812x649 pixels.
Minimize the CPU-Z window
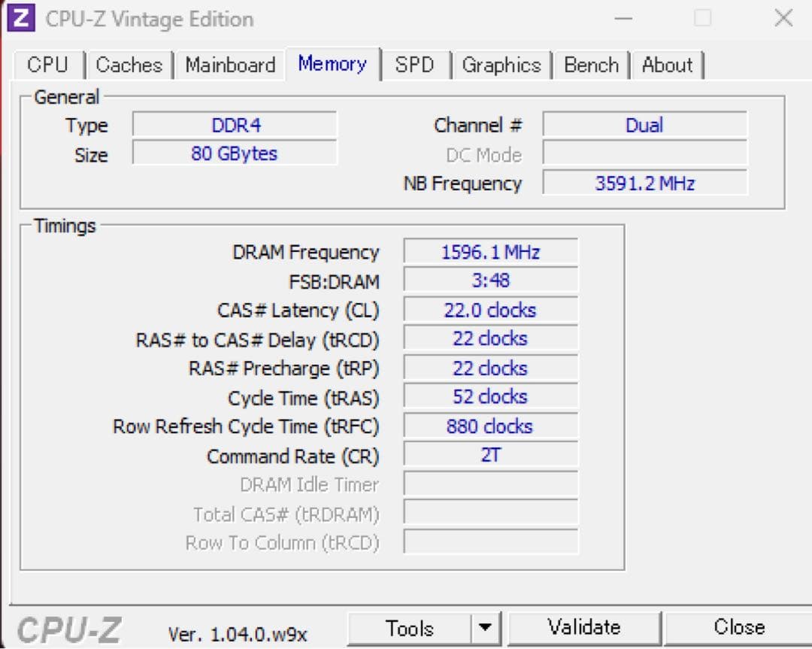tap(623, 18)
